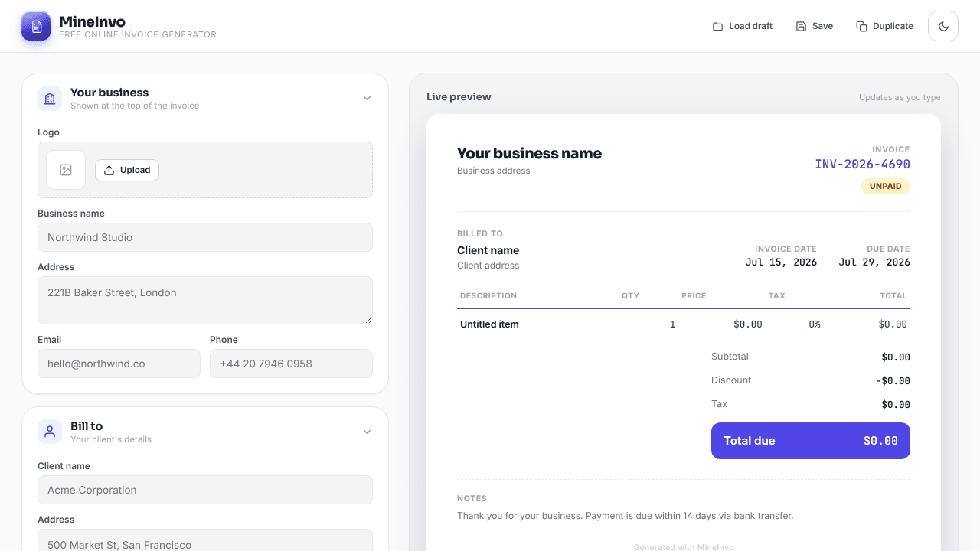Screen dimensions: 980x551
Task: Toggle dark mode with moon icon
Action: (x=943, y=26)
